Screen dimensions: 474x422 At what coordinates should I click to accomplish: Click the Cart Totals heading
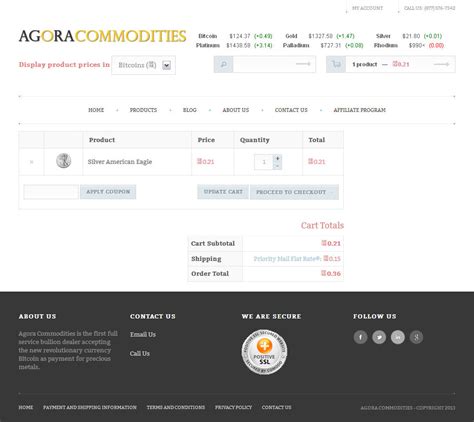coord(322,225)
